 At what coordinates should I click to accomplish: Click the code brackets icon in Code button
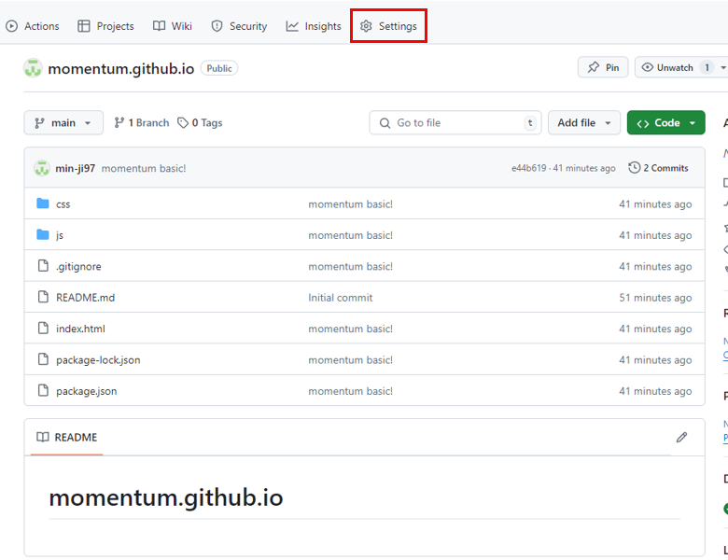pos(642,123)
